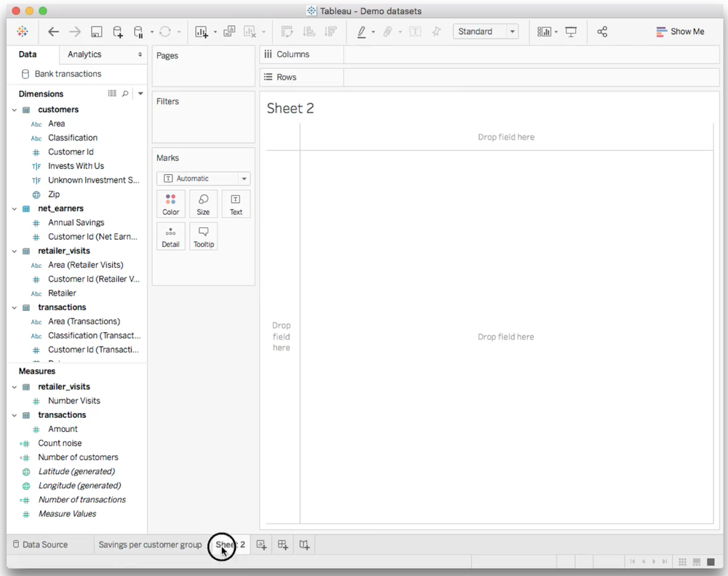Click the Share workbook icon
Screen dimensions: 728x576
[x=602, y=31]
